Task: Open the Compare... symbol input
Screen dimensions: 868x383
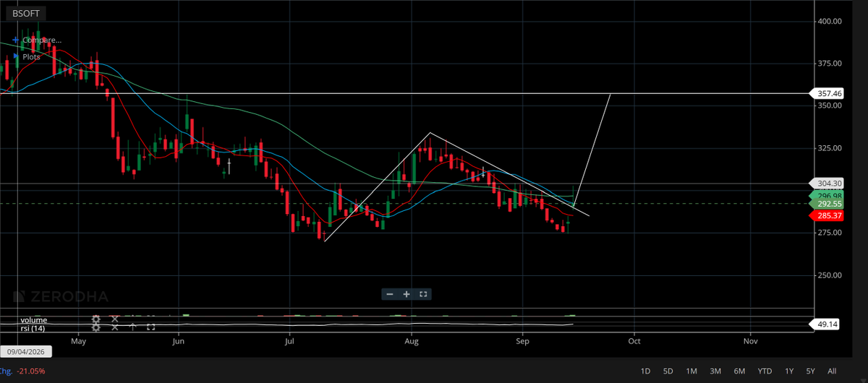Action: 42,40
